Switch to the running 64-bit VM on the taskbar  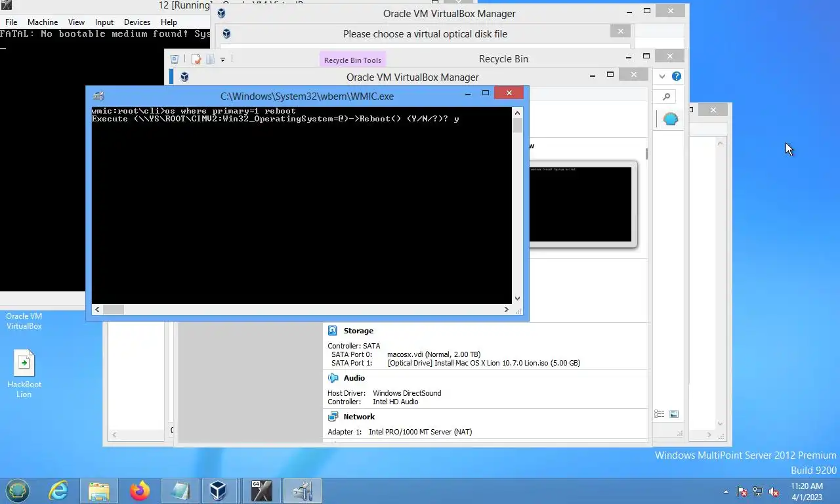[x=261, y=491]
